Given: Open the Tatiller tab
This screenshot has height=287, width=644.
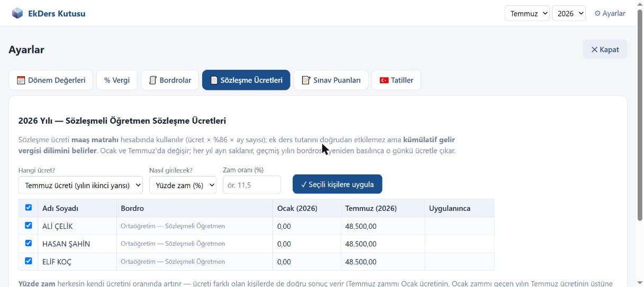Looking at the screenshot, I should click(x=396, y=80).
